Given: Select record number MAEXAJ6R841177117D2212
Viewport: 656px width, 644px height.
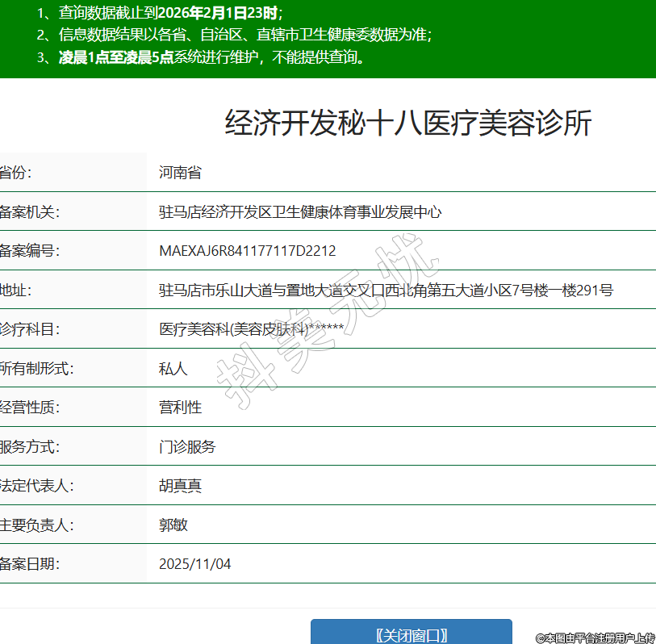Looking at the screenshot, I should (x=247, y=251).
